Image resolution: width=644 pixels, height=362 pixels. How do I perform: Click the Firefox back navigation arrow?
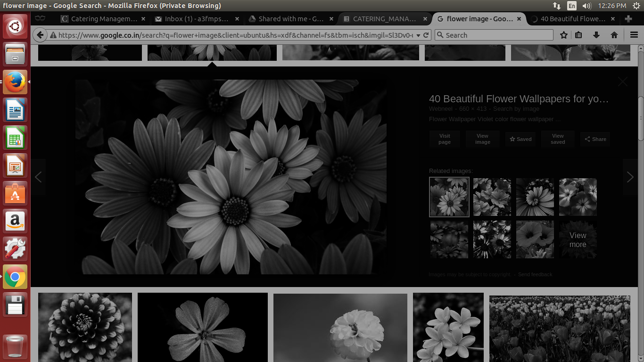(40, 35)
